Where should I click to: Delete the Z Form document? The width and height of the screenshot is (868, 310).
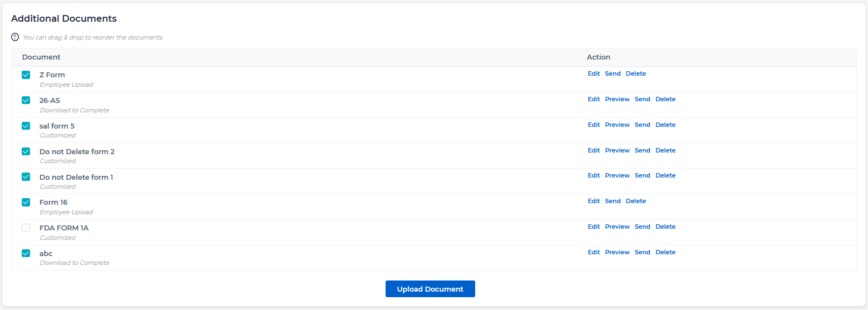pyautogui.click(x=635, y=73)
